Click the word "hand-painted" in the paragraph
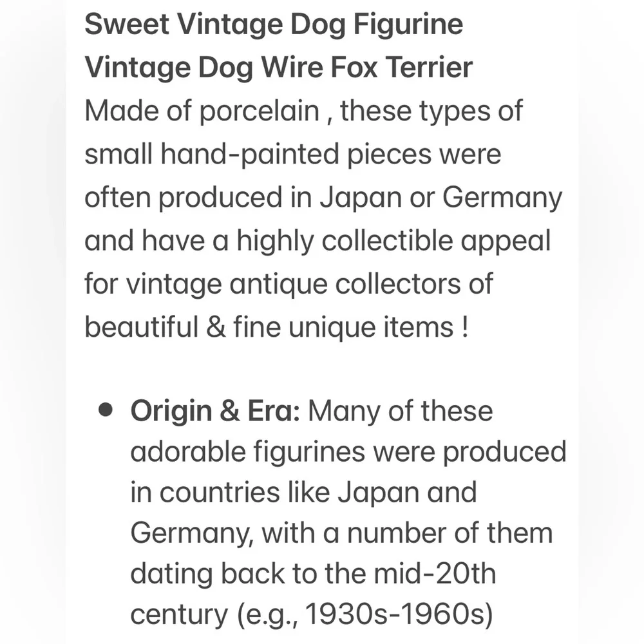This screenshot has height=644, width=644. pos(250,155)
